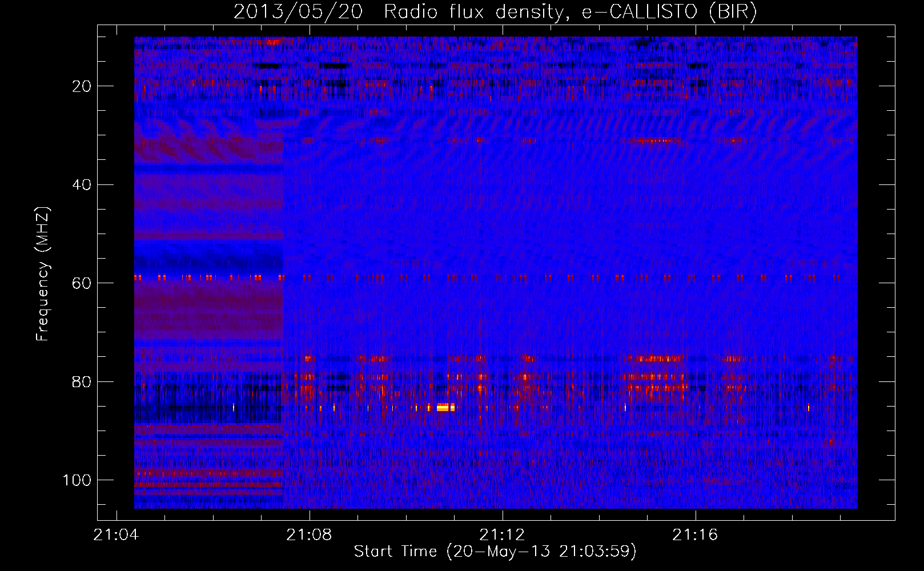The height and width of the screenshot is (571, 924).
Task: Click the '20' frequency tick label
Action: [x=82, y=86]
